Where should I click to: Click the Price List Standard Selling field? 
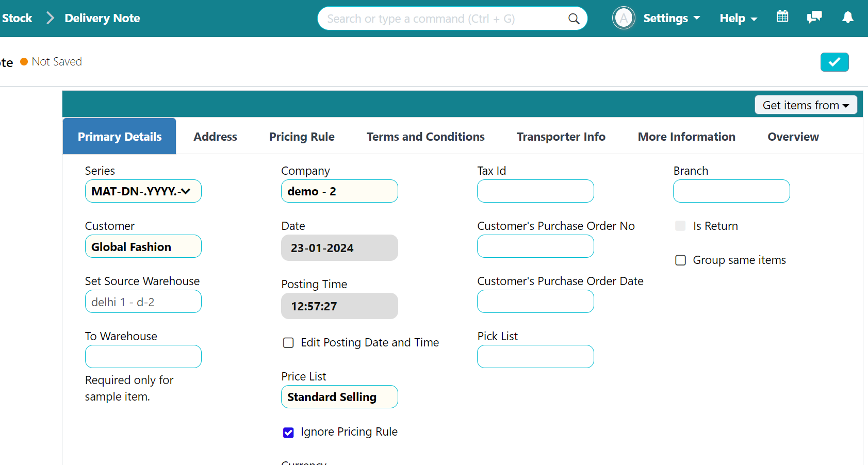pyautogui.click(x=339, y=397)
